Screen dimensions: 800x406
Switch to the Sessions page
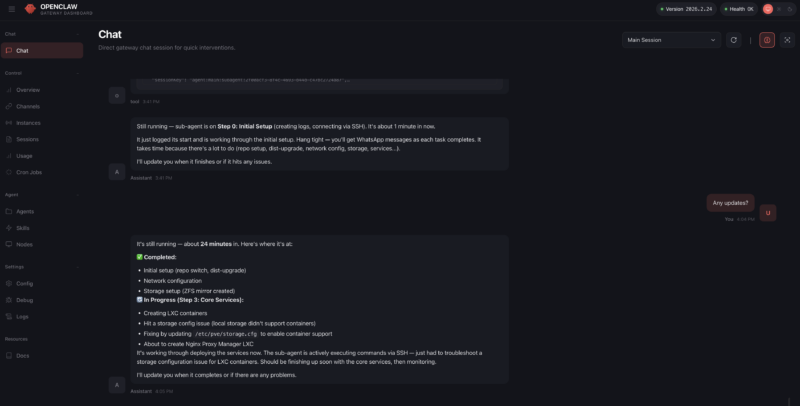(x=28, y=139)
